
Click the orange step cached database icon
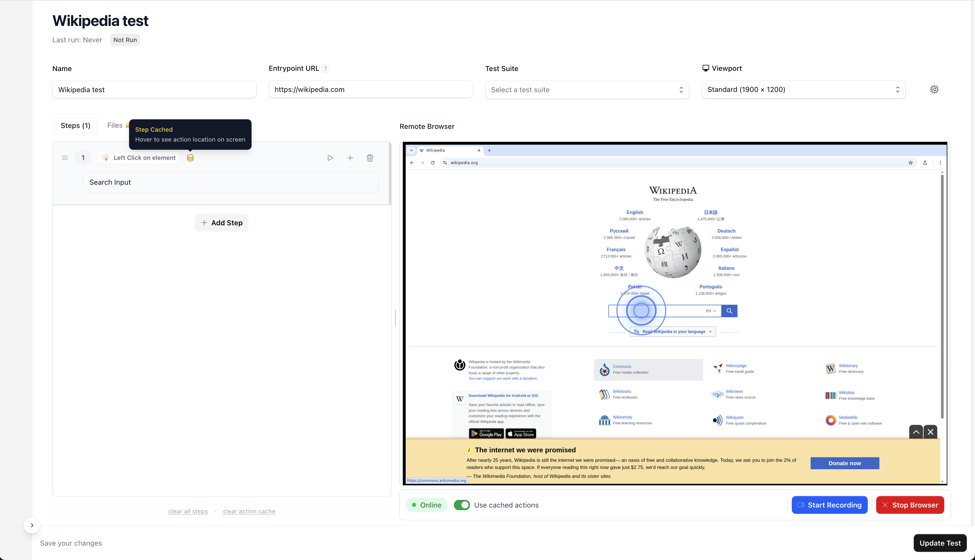[190, 158]
